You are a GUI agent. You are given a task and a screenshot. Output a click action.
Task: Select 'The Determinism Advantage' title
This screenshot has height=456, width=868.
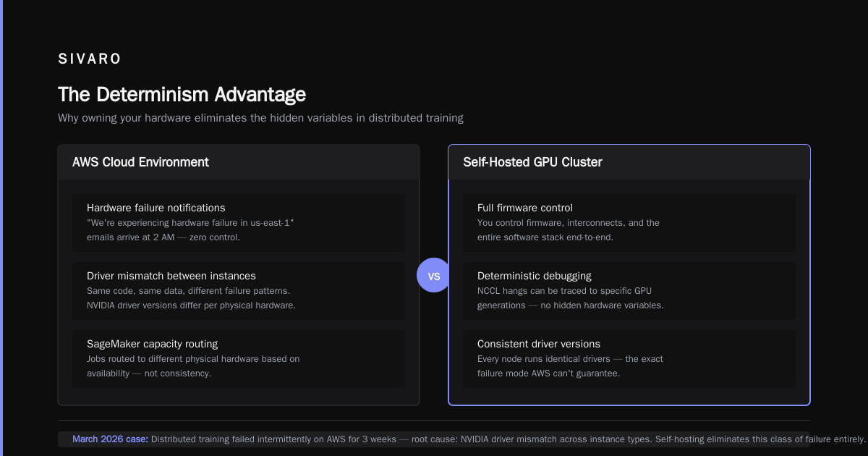(x=182, y=94)
